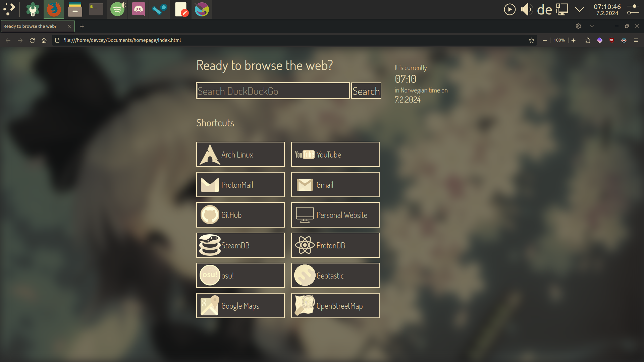This screenshot has height=362, width=644.
Task: Open the Arch Linux shortcut
Action: tap(240, 155)
